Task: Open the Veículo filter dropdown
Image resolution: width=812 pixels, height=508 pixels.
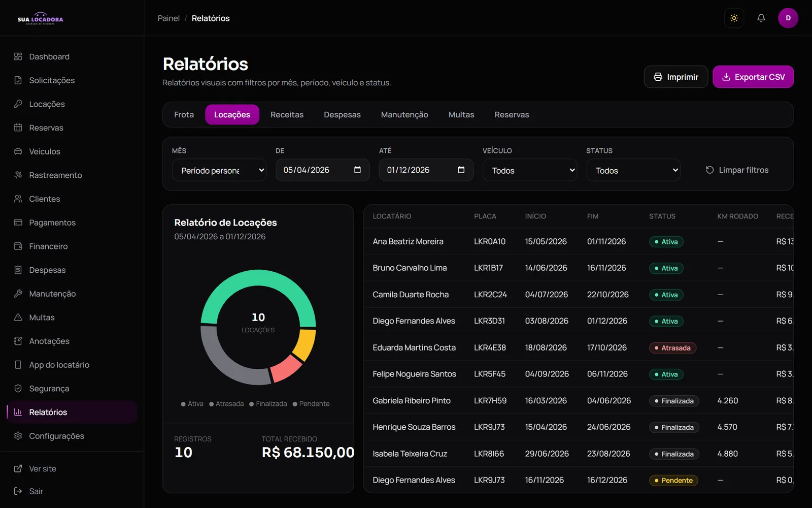Action: 530,170
